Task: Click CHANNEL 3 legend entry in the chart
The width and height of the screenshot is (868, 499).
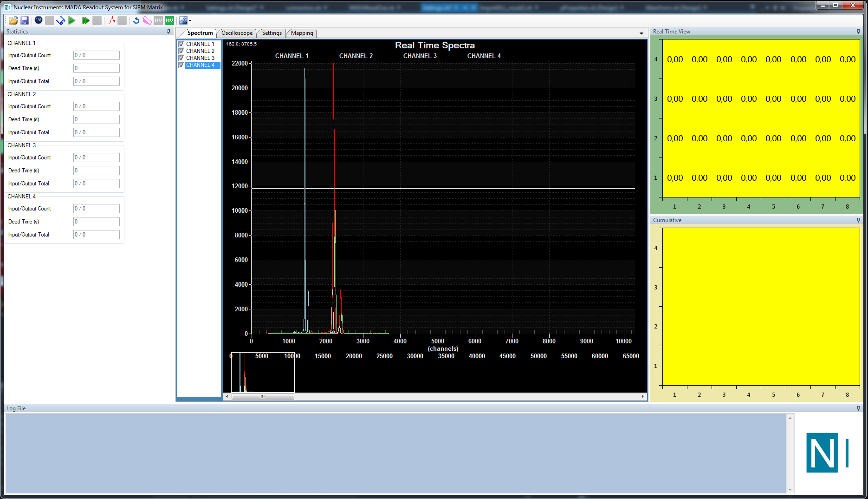Action: (408, 56)
